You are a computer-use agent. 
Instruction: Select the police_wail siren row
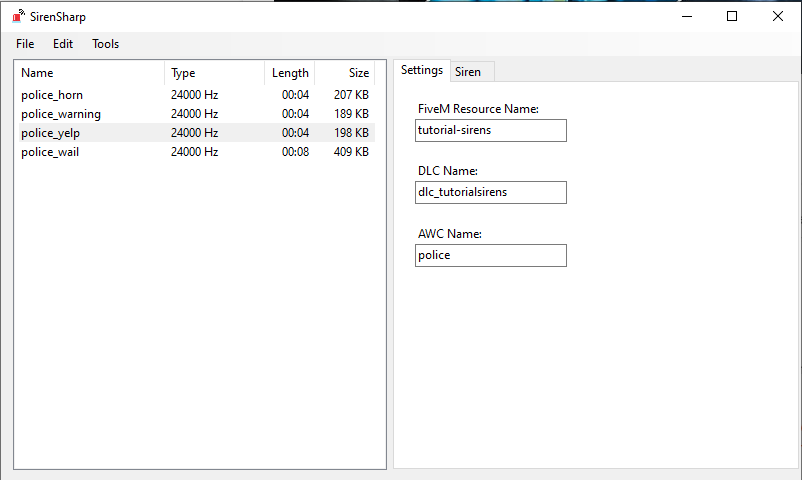click(x=50, y=152)
